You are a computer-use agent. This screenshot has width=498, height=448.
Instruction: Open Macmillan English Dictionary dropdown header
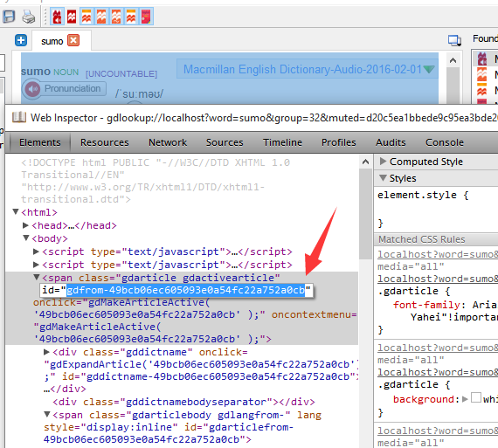pyautogui.click(x=308, y=69)
